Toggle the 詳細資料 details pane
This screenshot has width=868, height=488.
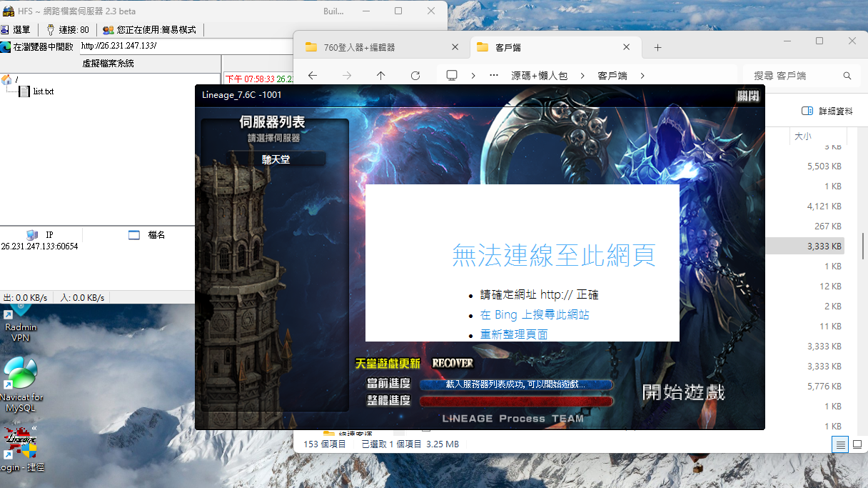pos(827,111)
